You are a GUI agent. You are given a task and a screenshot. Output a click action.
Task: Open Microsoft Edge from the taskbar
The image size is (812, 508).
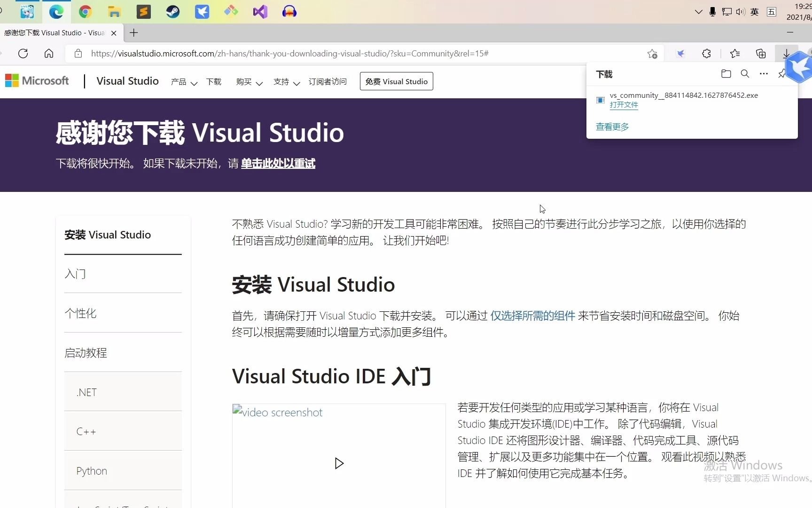tap(56, 12)
